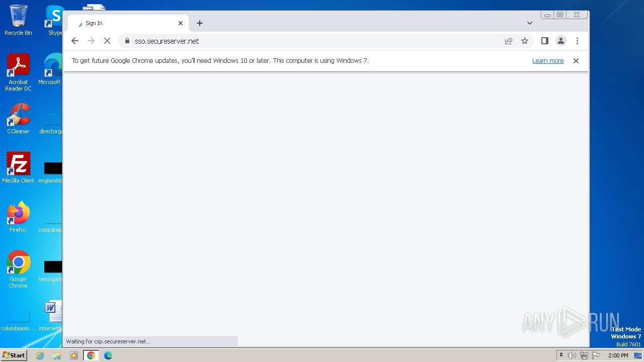Open Action Center flag icon
The height and width of the screenshot is (362, 644).
click(x=596, y=355)
